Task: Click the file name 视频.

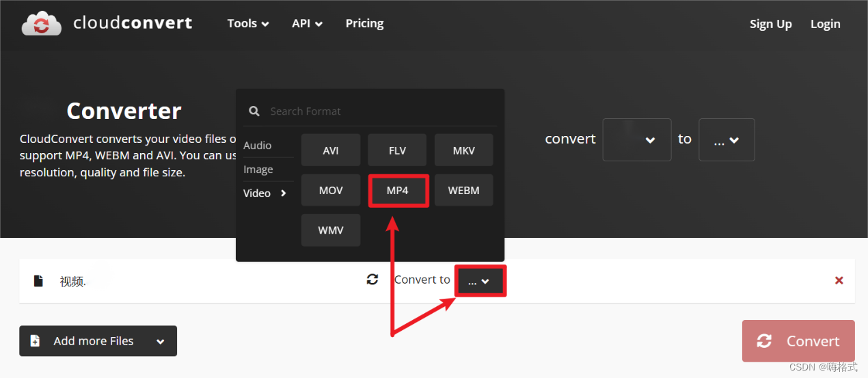Action: pos(73,281)
